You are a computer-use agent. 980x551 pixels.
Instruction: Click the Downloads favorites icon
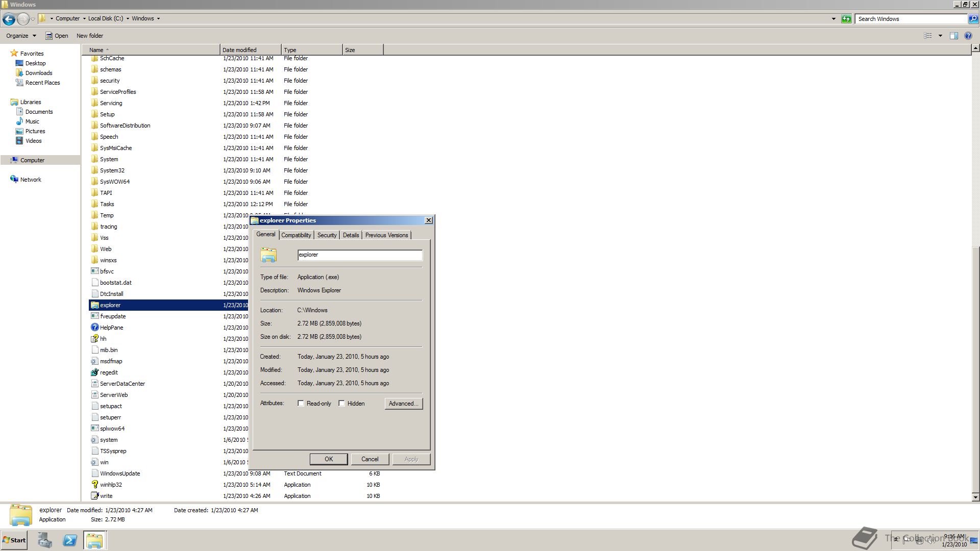click(x=20, y=73)
